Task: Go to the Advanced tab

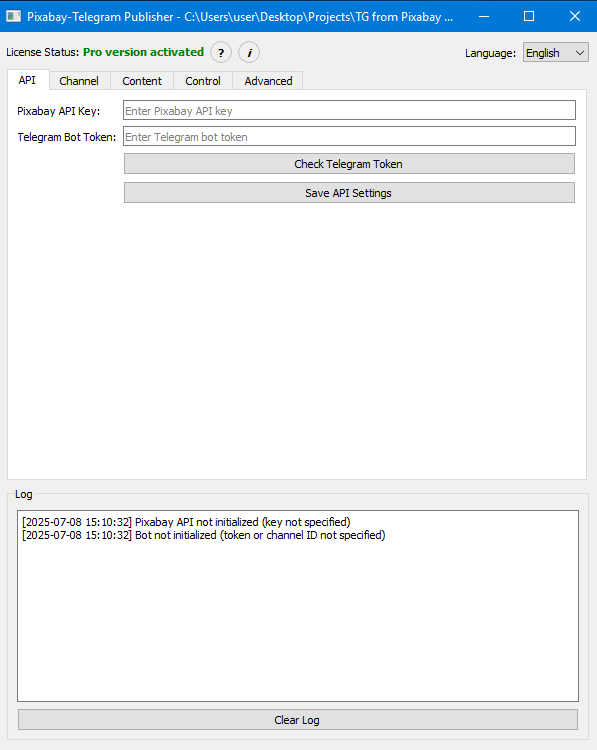Action: coord(268,81)
